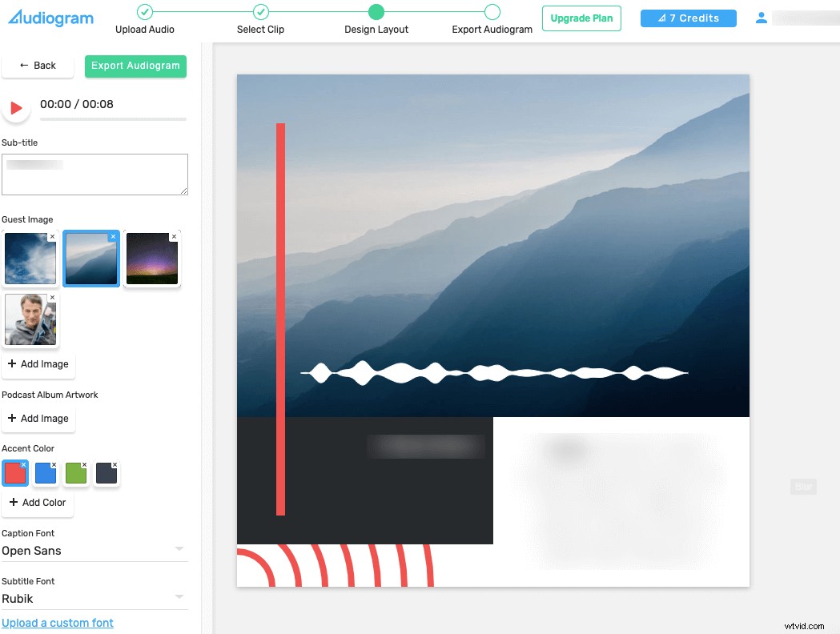Delete the green accent color swatch
The image size is (840, 634).
pyautogui.click(x=85, y=463)
